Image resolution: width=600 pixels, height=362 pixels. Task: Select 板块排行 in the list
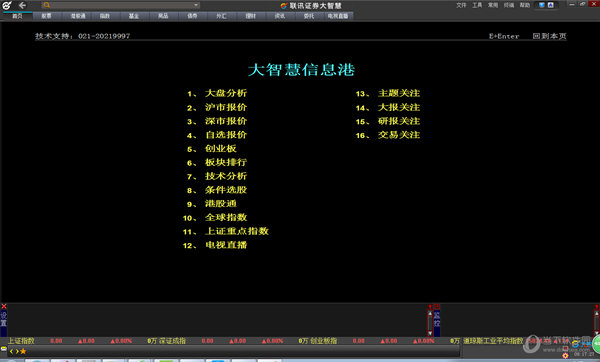226,162
